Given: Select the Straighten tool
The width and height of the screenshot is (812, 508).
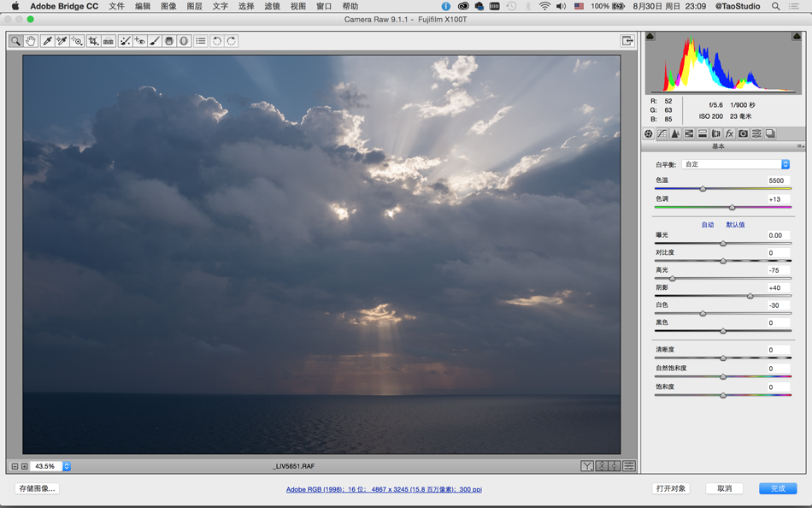Looking at the screenshot, I should pyautogui.click(x=109, y=41).
